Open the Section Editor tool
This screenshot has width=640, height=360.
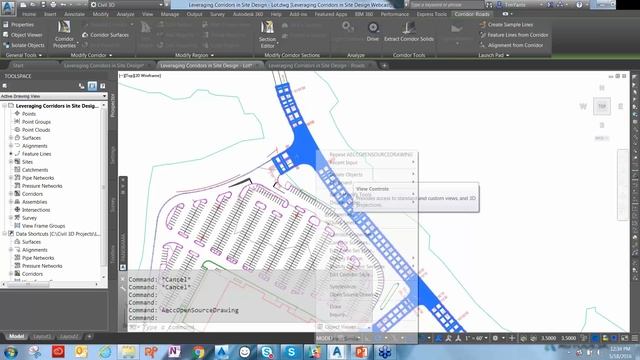[267, 34]
